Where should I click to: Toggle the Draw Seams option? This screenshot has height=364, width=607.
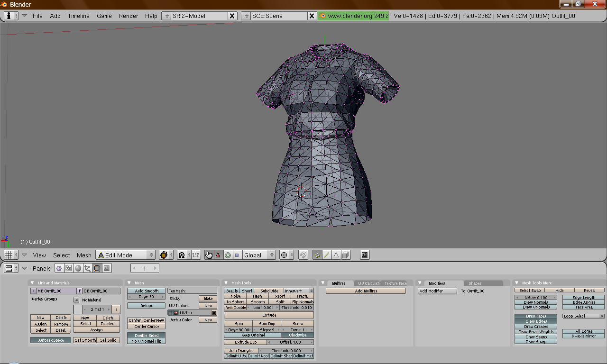pos(536,337)
